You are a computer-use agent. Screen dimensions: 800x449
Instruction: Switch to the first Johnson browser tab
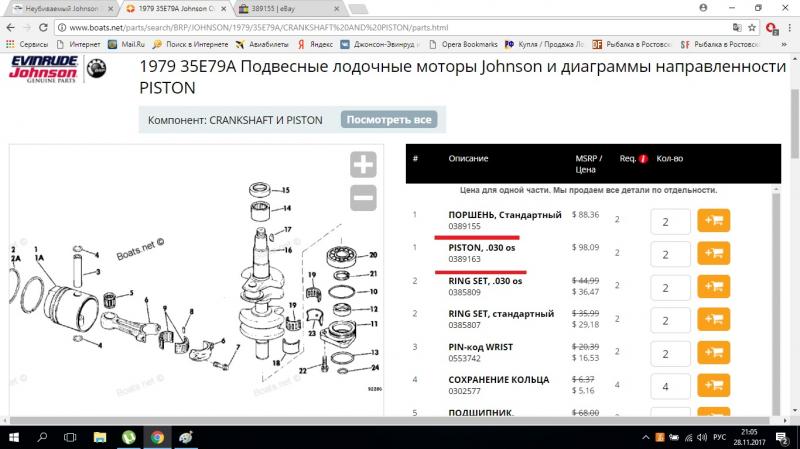(x=60, y=8)
